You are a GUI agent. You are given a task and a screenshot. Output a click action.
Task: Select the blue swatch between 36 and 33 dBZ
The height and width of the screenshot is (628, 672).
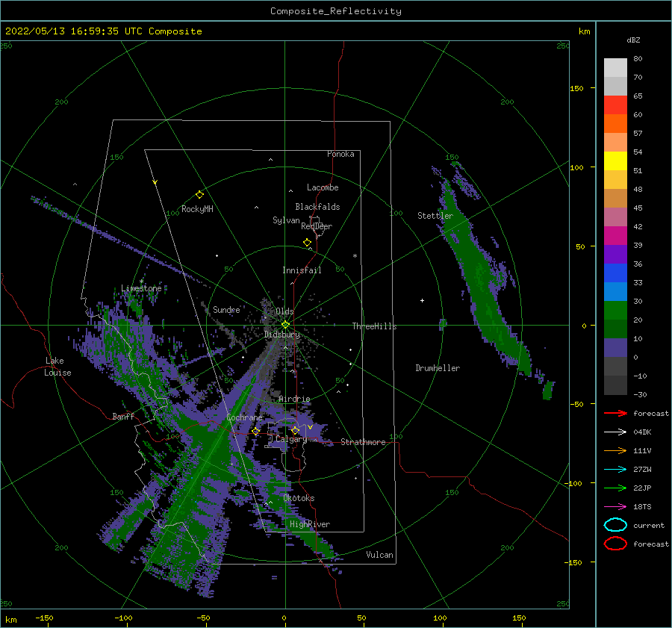(x=615, y=273)
